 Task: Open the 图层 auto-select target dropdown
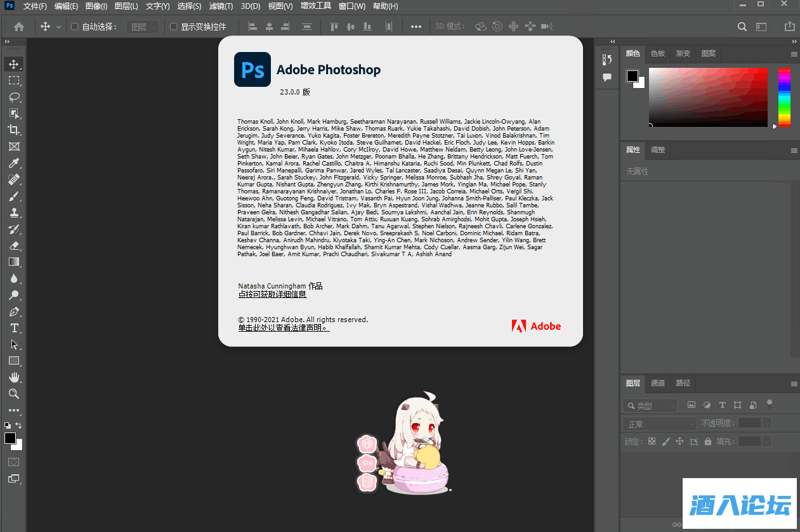coord(144,27)
